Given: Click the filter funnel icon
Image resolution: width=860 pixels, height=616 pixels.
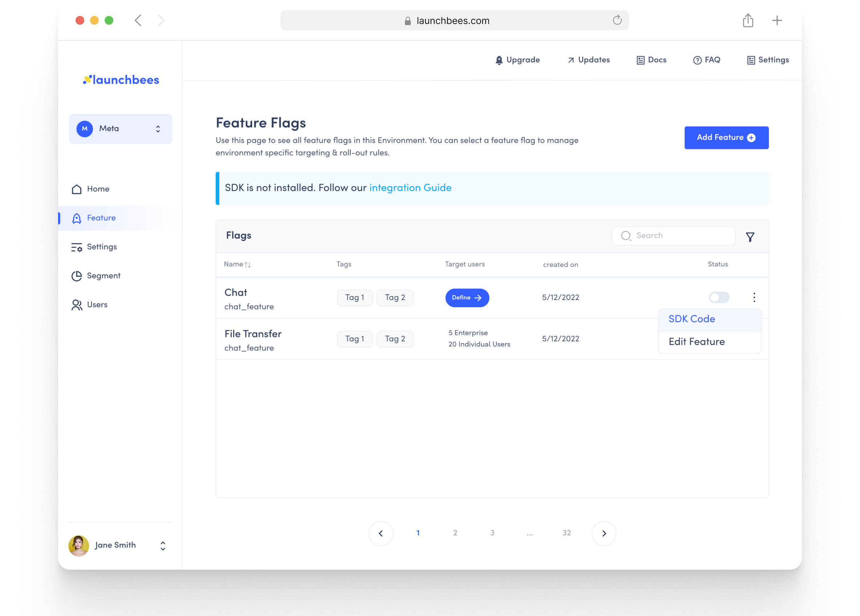Looking at the screenshot, I should coord(750,237).
